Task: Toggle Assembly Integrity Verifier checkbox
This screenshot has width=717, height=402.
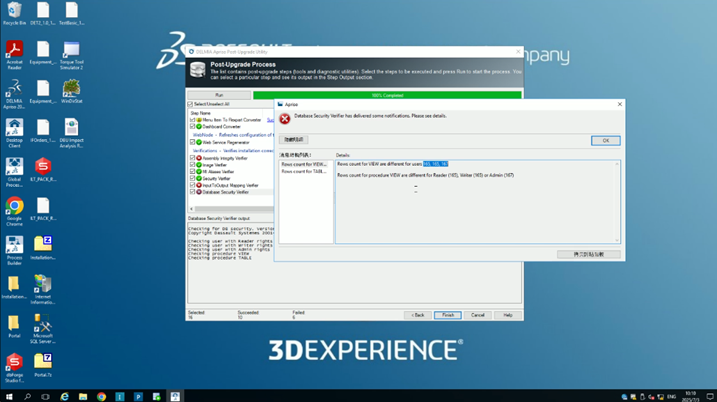Action: tap(193, 158)
